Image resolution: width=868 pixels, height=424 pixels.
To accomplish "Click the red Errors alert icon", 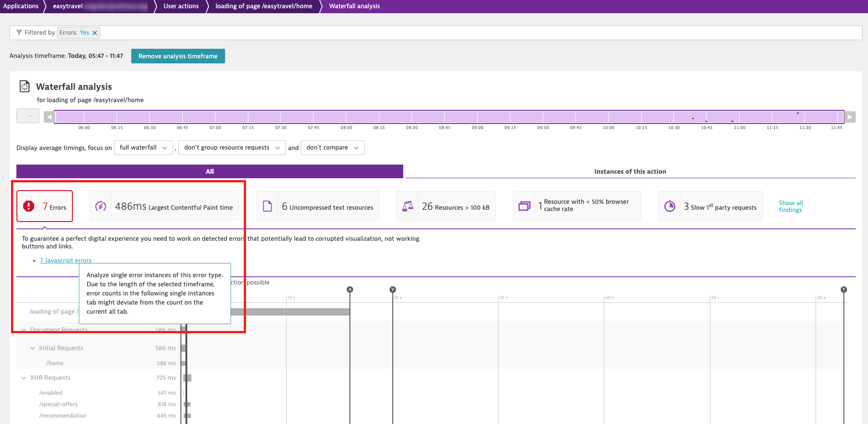I will [x=29, y=206].
